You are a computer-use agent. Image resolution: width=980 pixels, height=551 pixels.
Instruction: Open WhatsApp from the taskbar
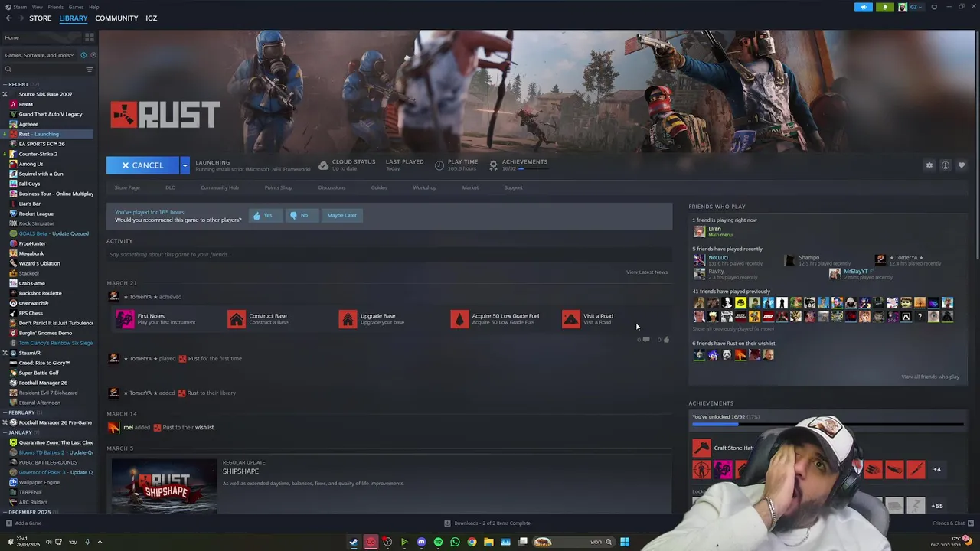(455, 542)
